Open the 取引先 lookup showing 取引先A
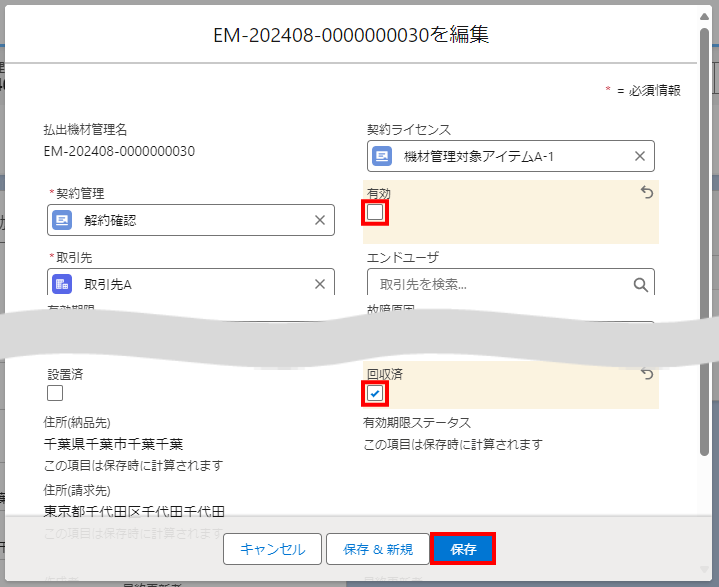Viewport: 719px width, 587px height. click(190, 284)
